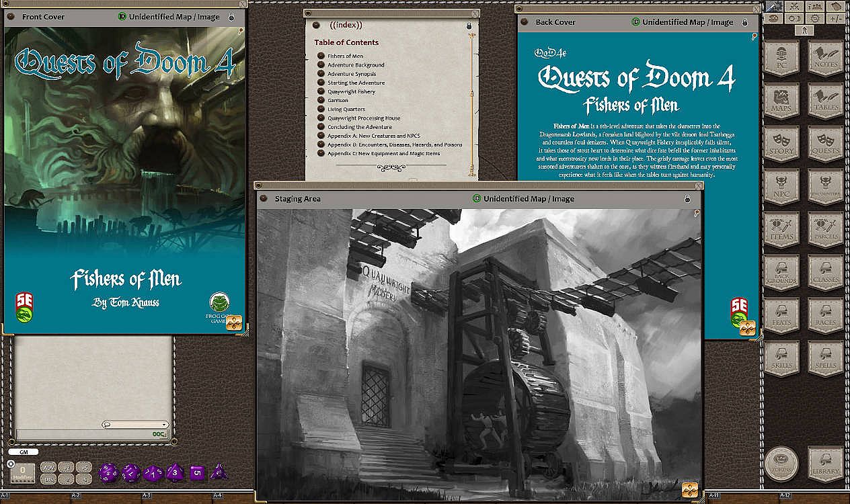Toggle lock on Back Cover window
Viewport: 850px width, 504px height.
point(744,22)
